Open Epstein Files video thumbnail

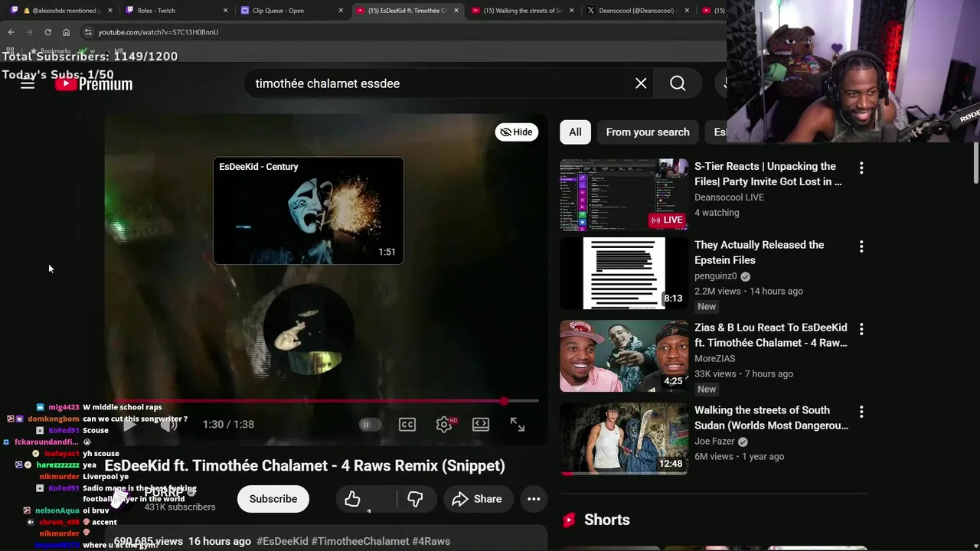tap(624, 273)
